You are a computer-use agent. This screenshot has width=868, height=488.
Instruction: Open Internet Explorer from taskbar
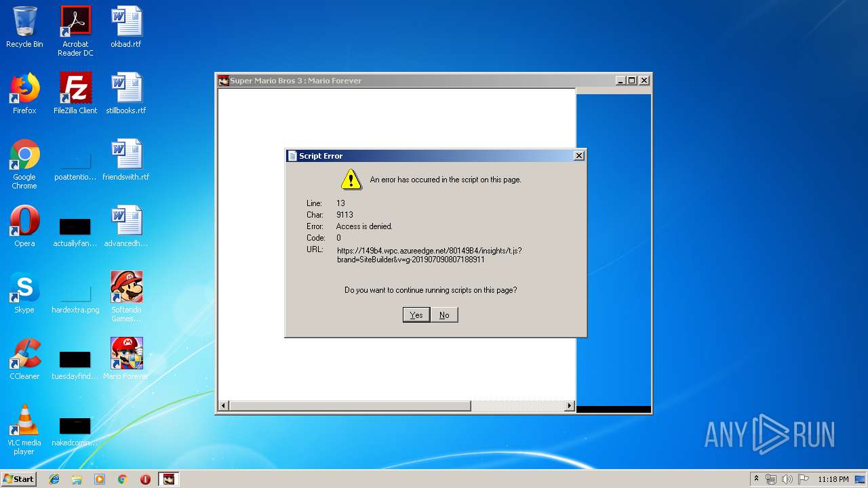(x=54, y=479)
